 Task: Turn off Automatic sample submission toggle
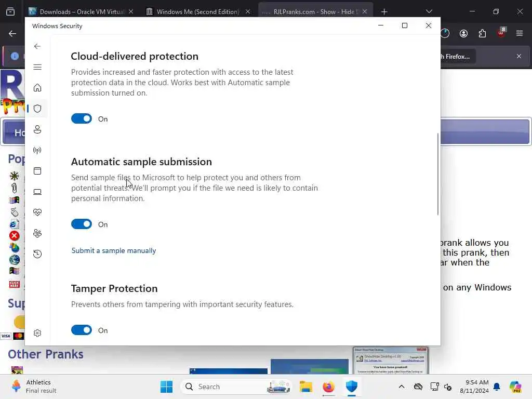[82, 224]
